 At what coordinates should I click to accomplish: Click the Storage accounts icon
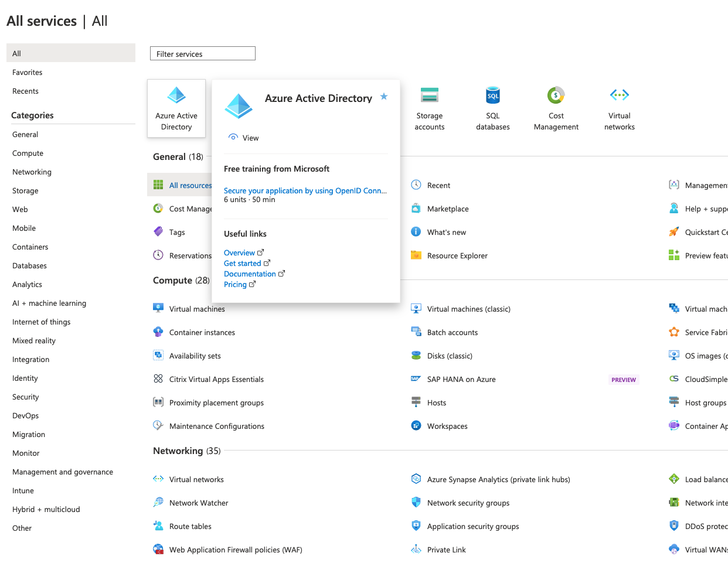[430, 95]
